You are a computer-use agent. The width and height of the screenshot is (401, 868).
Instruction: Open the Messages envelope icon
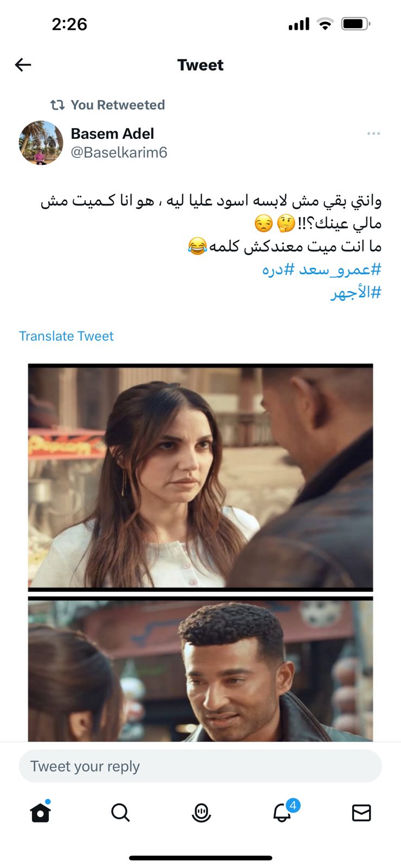click(x=361, y=813)
